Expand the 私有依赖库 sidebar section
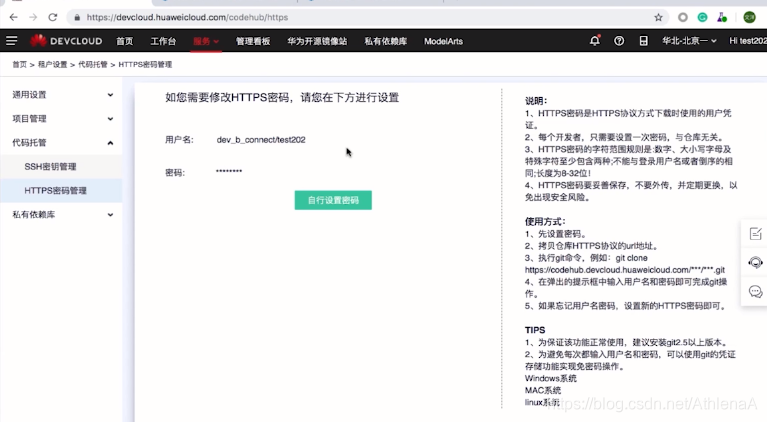This screenshot has height=422, width=767. pos(61,214)
